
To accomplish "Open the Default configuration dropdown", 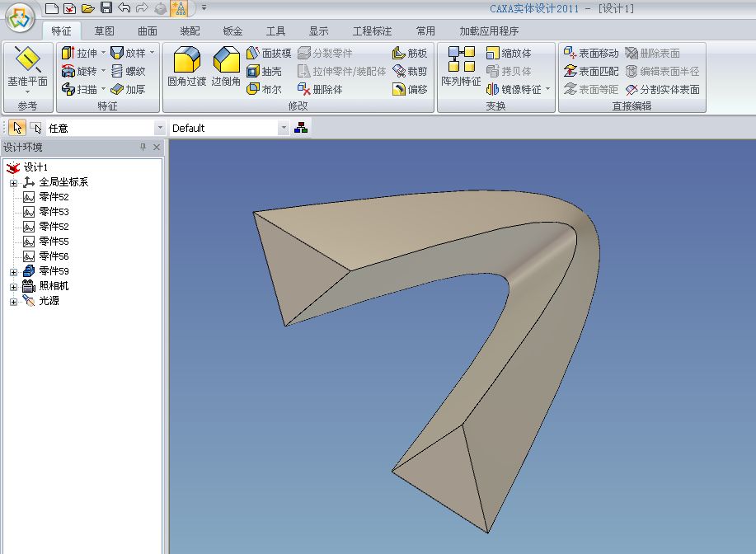I will tap(284, 129).
